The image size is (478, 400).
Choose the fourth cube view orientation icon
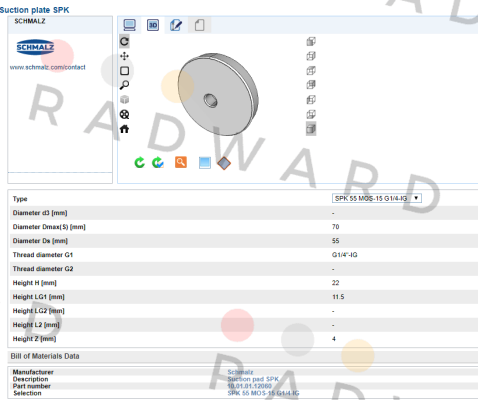tap(311, 85)
